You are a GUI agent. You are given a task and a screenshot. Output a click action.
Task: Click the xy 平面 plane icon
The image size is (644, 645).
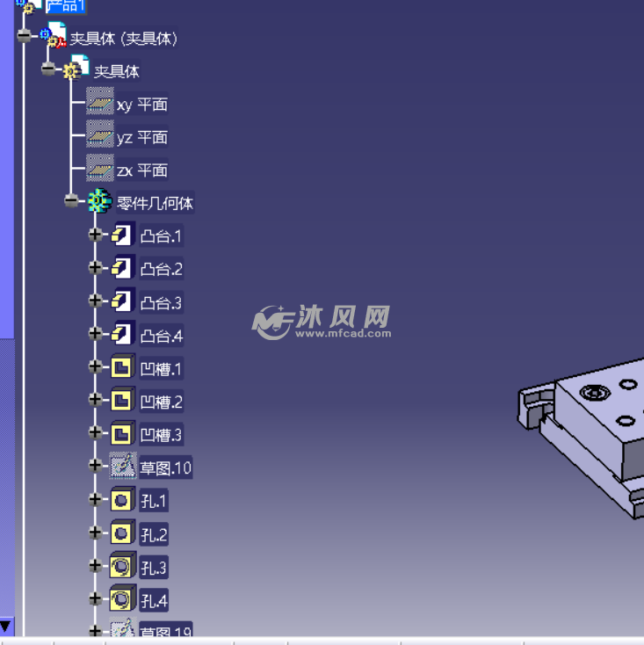click(99, 101)
